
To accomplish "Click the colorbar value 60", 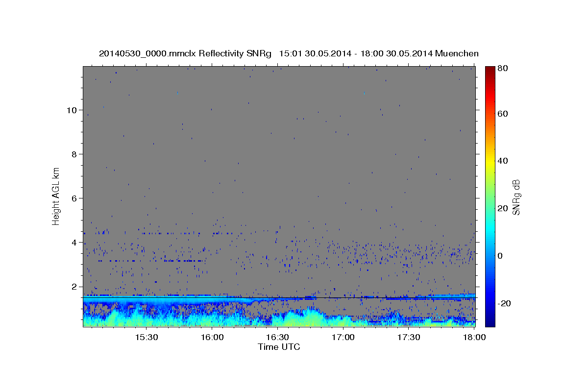I will point(502,114).
